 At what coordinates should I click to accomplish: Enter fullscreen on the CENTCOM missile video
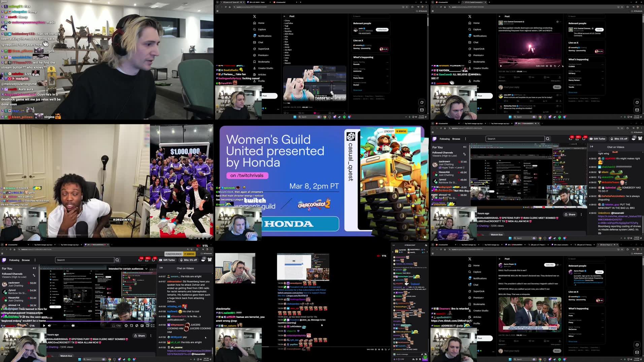click(x=559, y=66)
